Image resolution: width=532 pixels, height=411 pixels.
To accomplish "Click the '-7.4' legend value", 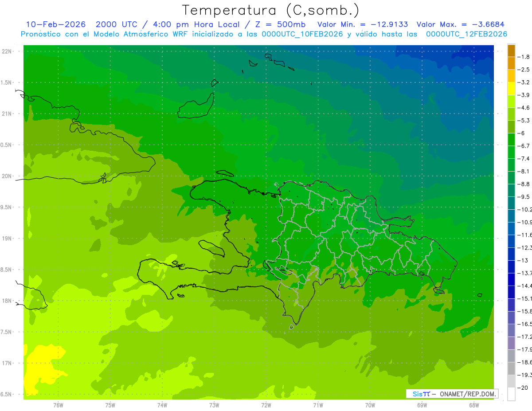I will pyautogui.click(x=524, y=159).
